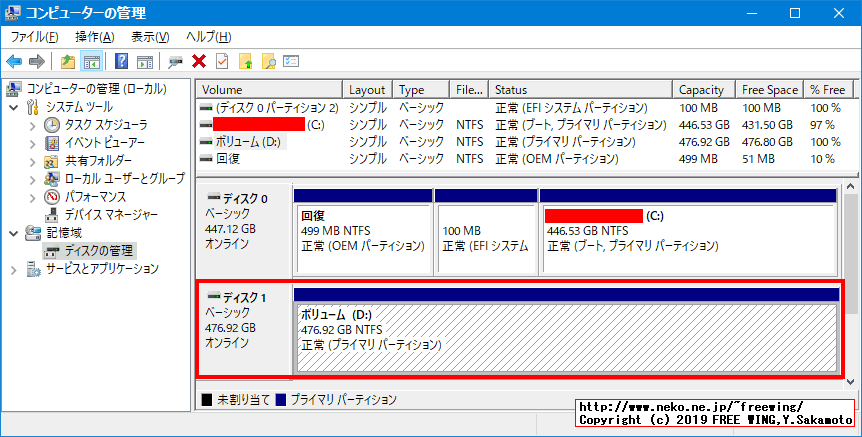Toggle the Show/Hide Console Tree icon
Viewport: 862px width, 437px height.
click(x=92, y=61)
